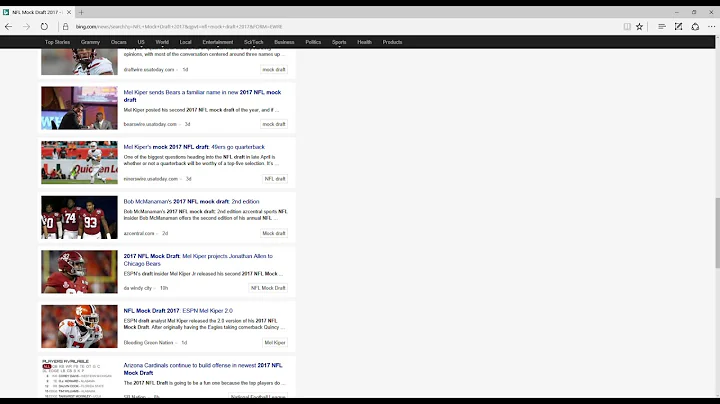The height and width of the screenshot is (404, 720).
Task: Open the World news category
Action: click(x=162, y=42)
